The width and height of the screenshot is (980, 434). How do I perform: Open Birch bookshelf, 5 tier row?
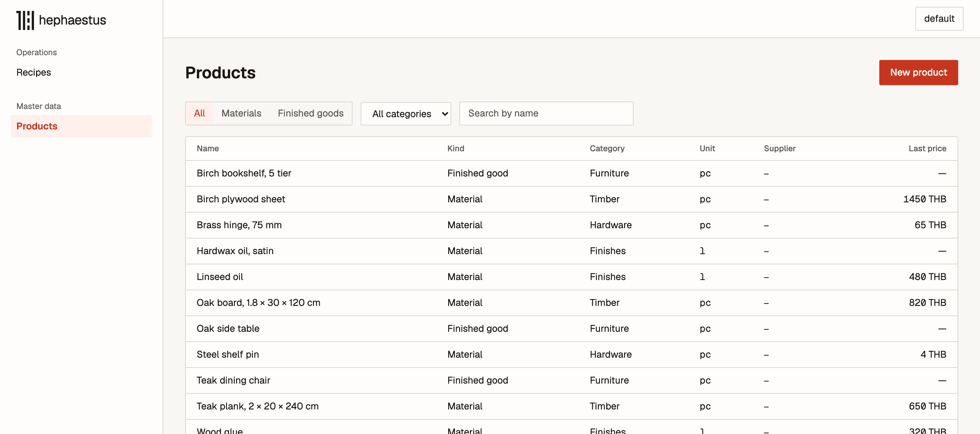click(x=571, y=173)
